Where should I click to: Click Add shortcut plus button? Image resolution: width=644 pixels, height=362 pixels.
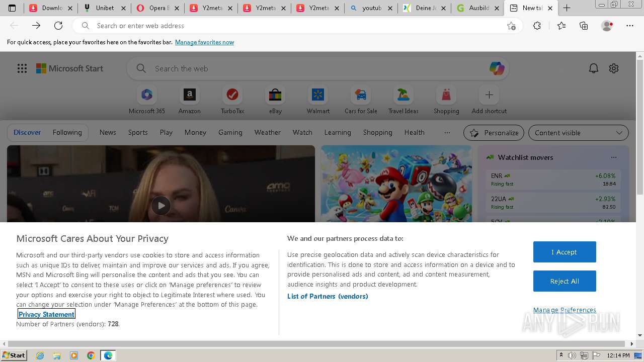[x=489, y=95]
